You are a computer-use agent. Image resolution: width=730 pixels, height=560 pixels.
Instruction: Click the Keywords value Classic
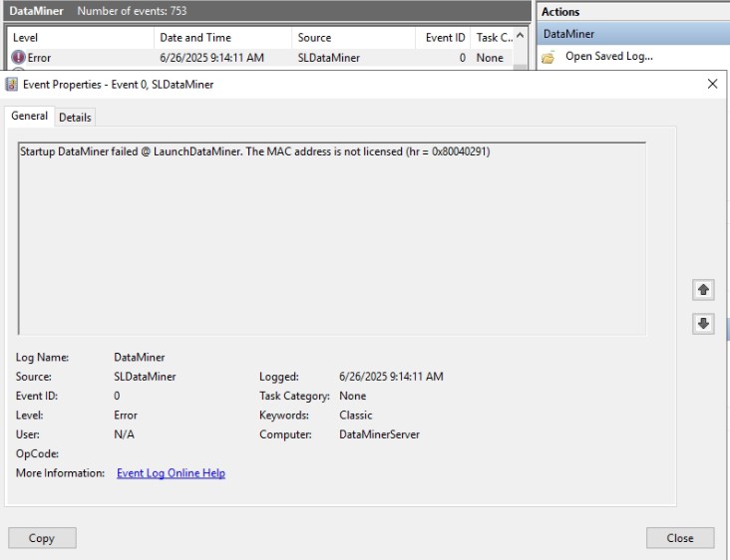[356, 415]
